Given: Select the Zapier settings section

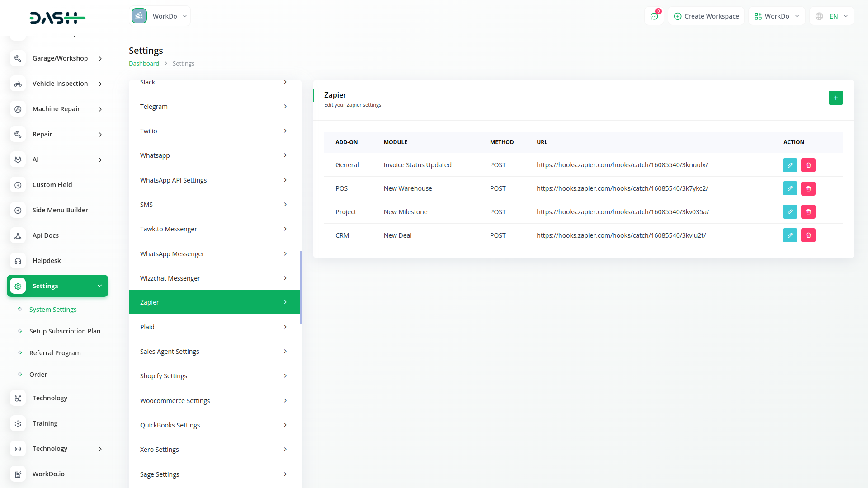Looking at the screenshot, I should point(214,302).
